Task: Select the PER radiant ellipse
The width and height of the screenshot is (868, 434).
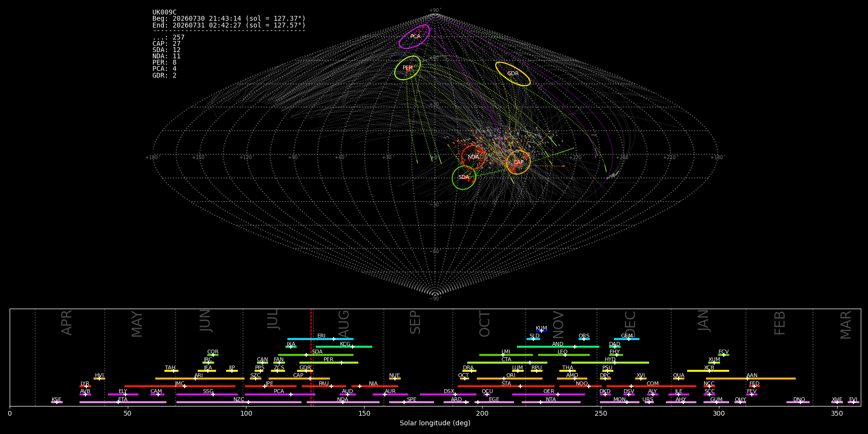Action: tap(407, 68)
